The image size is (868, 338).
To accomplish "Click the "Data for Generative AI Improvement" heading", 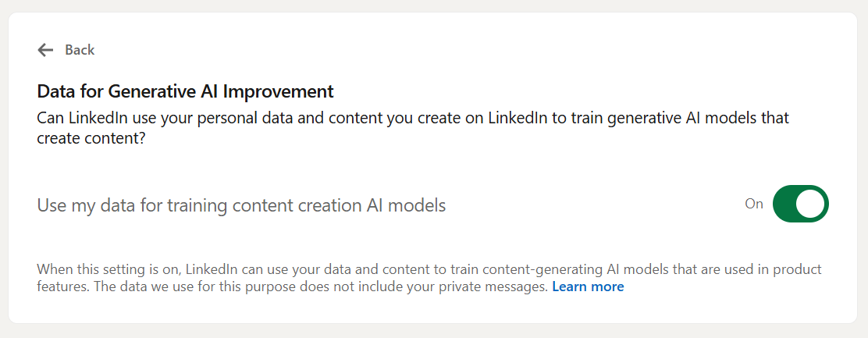I will click(185, 91).
